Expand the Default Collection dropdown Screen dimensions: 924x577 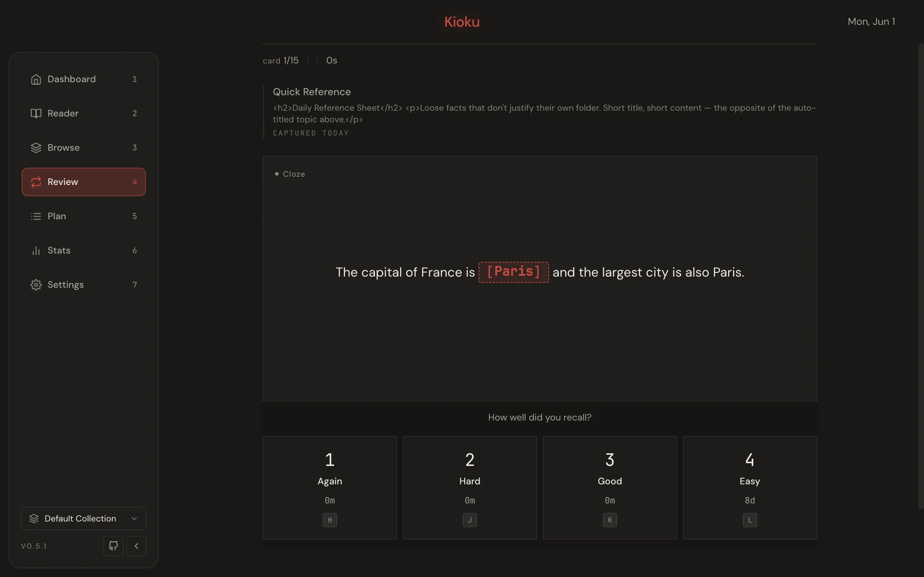click(x=84, y=518)
